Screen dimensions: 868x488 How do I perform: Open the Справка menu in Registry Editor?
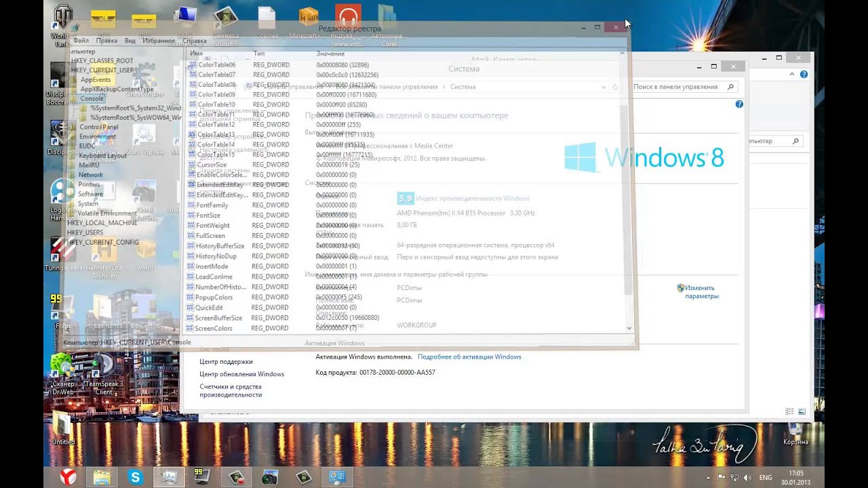195,41
